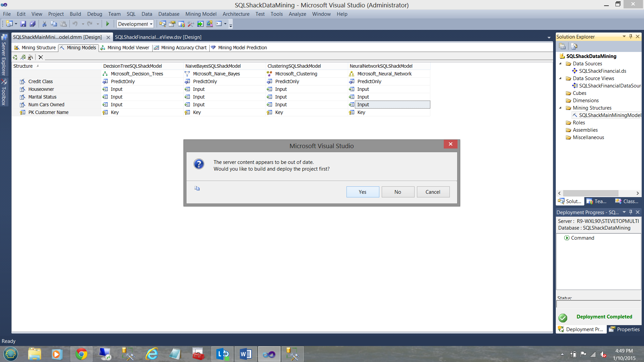Click the delete X icon in mining toolbar
The width and height of the screenshot is (644, 362).
[41, 57]
